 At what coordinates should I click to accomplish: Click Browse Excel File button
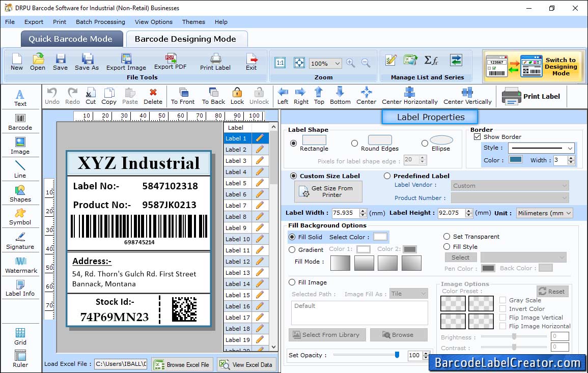(x=182, y=364)
